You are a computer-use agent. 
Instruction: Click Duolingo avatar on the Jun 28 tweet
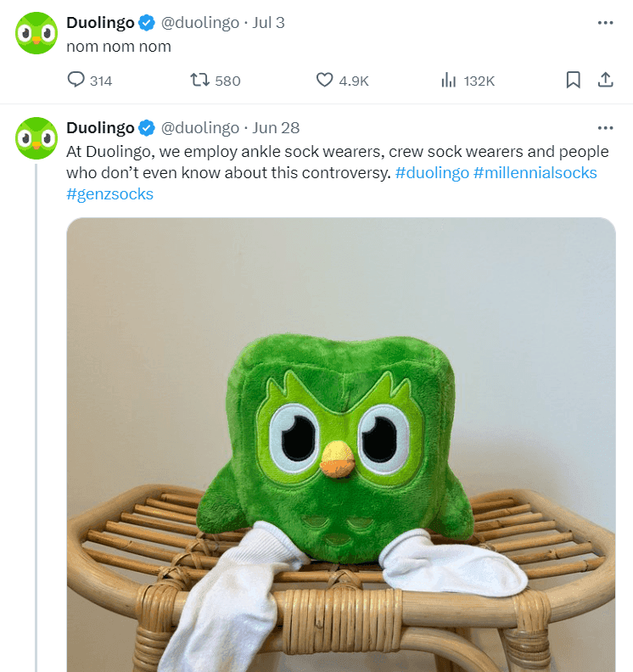[36, 139]
